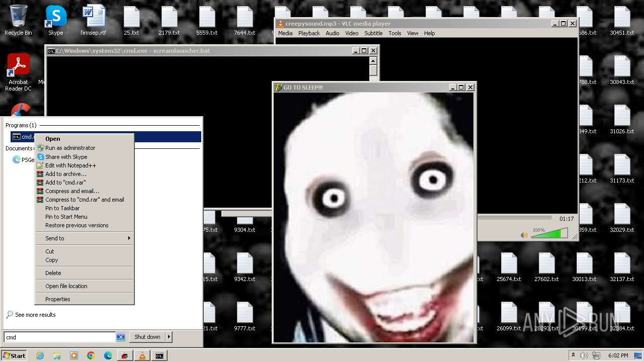Click the system tray network icon
644x362 pixels.
(x=596, y=355)
